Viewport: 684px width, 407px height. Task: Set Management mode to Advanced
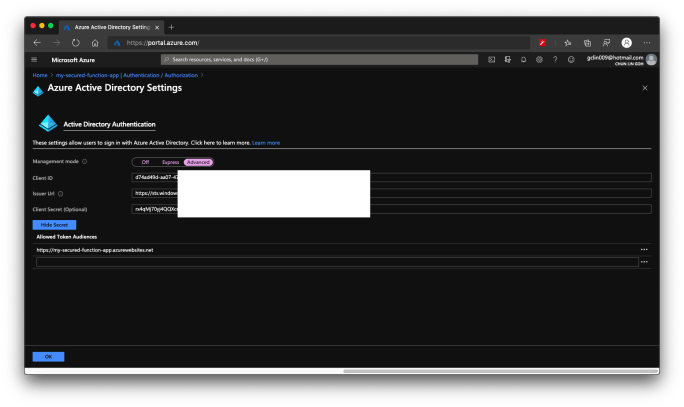198,162
